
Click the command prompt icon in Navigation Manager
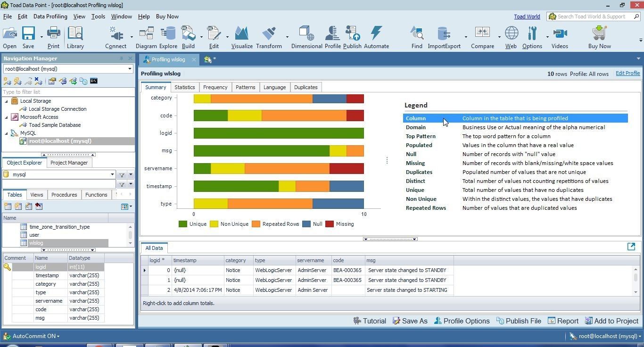click(93, 81)
